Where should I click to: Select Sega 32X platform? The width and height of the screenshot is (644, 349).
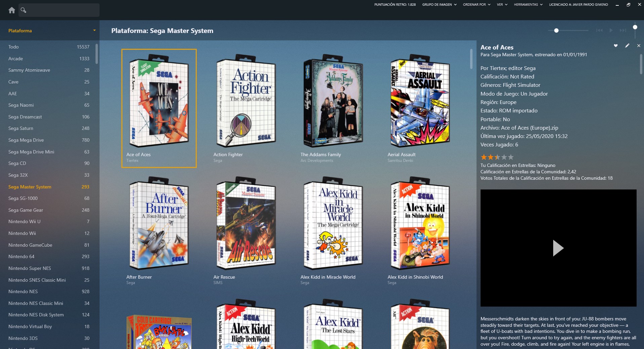coord(49,175)
